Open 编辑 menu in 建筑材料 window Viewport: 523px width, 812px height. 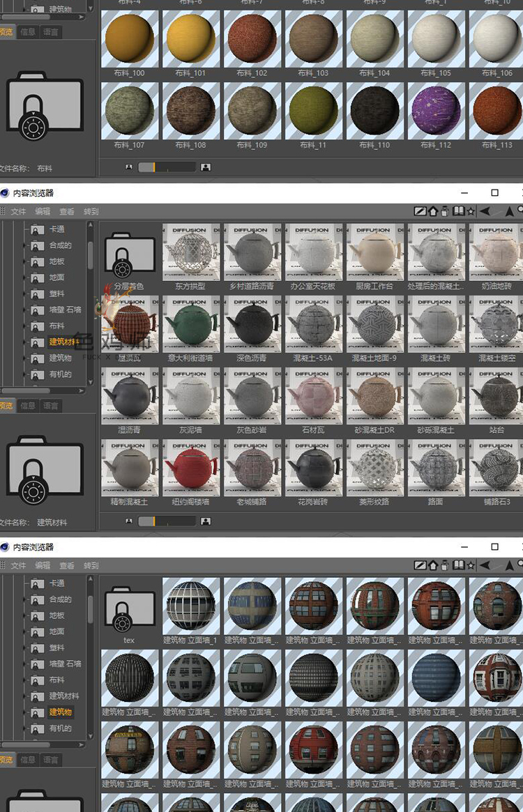tap(43, 211)
